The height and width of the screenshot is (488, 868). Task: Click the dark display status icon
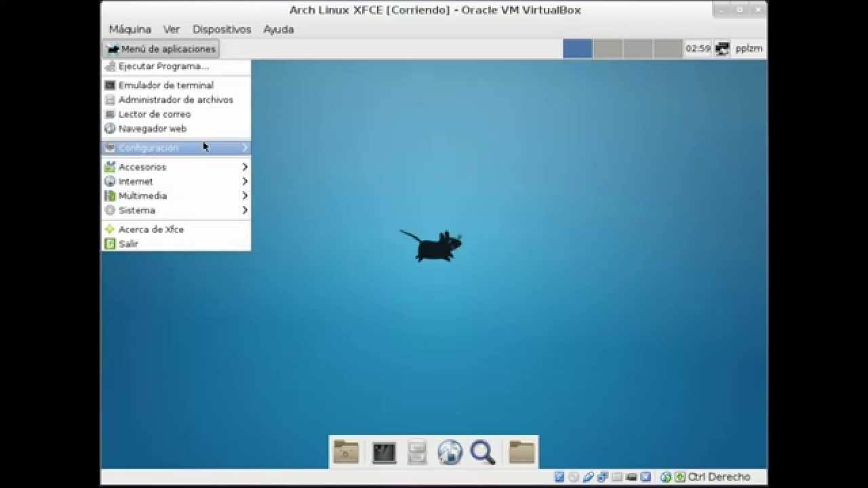[631, 477]
